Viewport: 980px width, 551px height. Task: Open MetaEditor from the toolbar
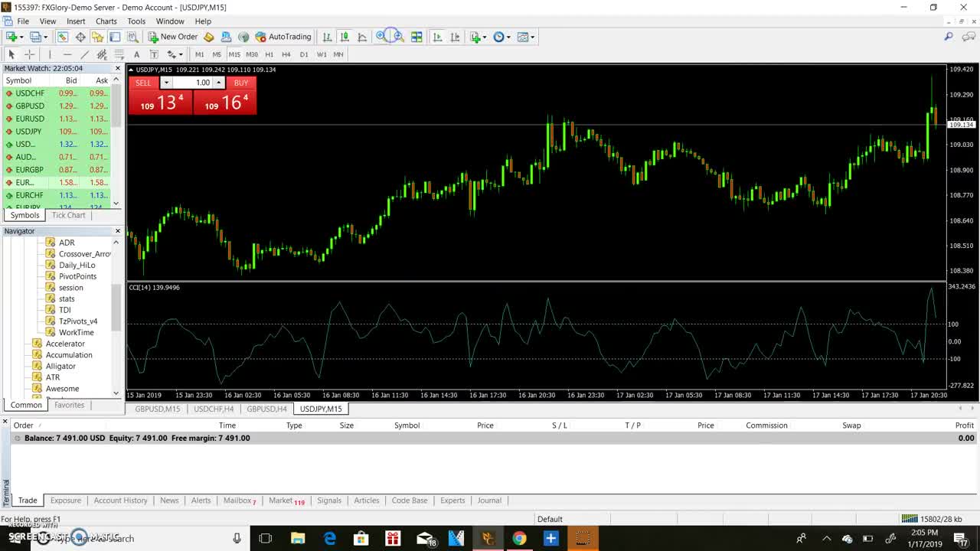click(x=208, y=37)
